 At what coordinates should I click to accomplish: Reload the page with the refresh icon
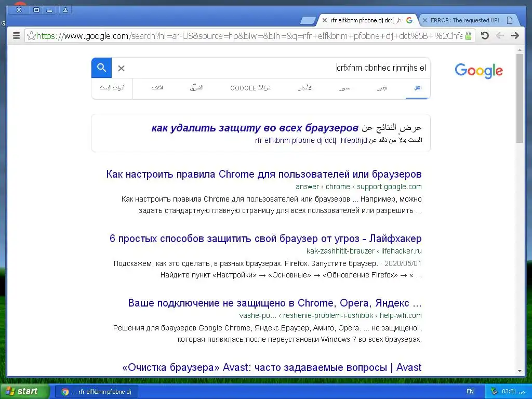(x=485, y=35)
